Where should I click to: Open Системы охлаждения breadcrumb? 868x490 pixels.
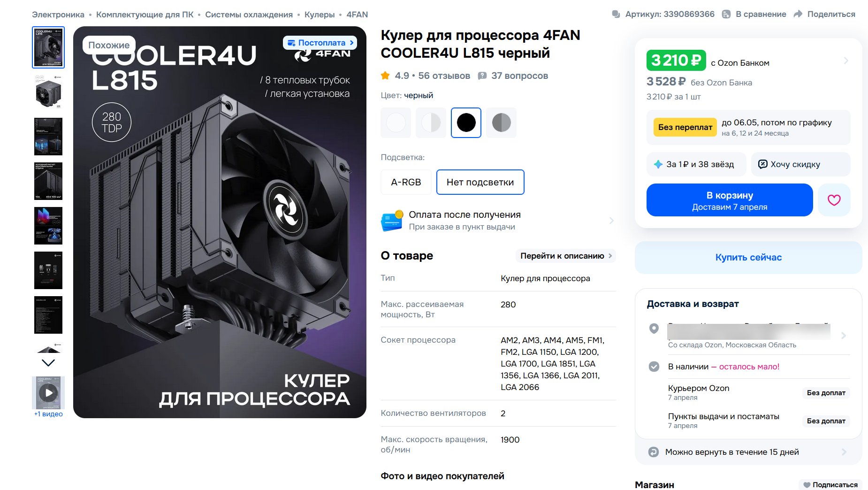[249, 15]
